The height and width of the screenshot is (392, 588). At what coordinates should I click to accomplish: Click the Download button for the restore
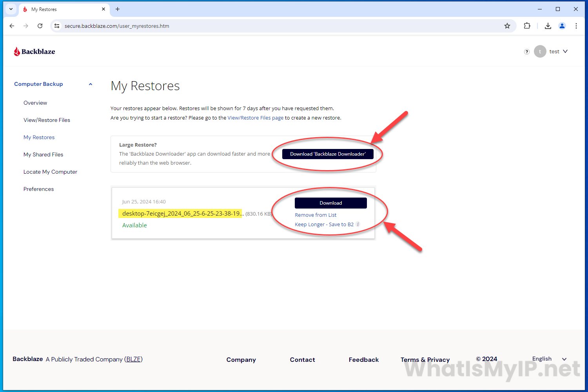331,203
